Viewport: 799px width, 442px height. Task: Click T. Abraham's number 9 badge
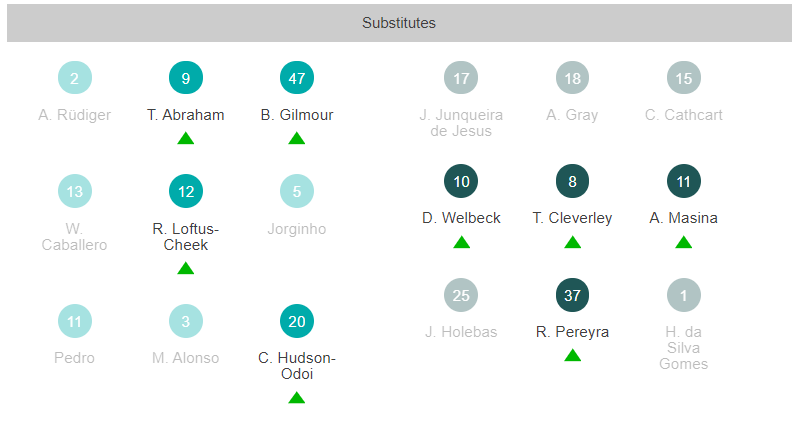click(x=186, y=77)
